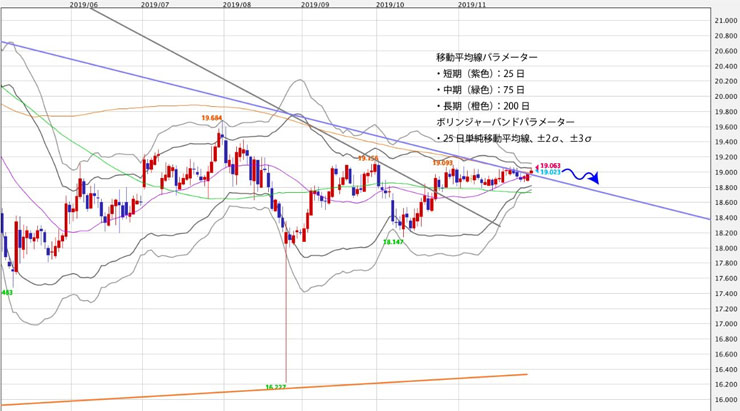Click the 16.400 price axis label
740x411 pixels.
point(726,369)
